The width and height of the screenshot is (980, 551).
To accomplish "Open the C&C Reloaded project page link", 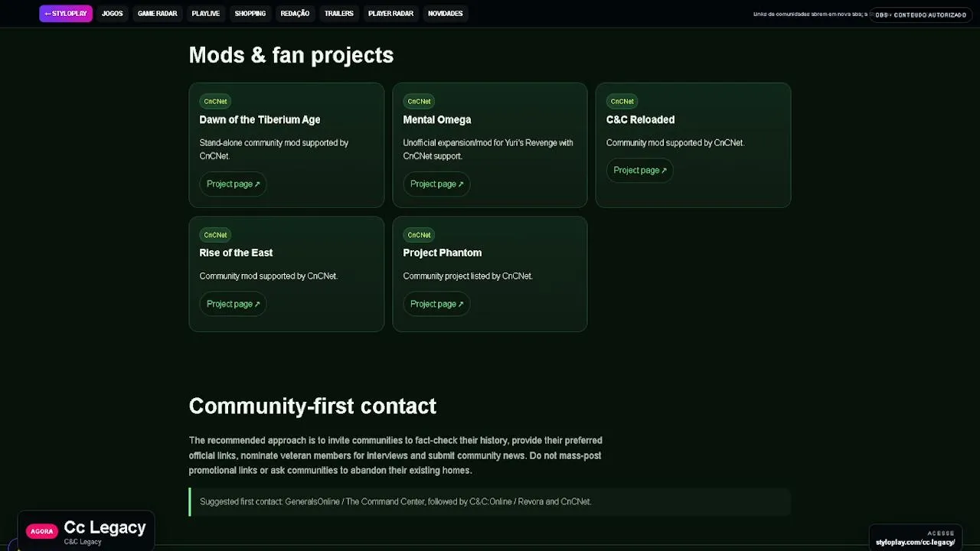I will click(x=639, y=170).
